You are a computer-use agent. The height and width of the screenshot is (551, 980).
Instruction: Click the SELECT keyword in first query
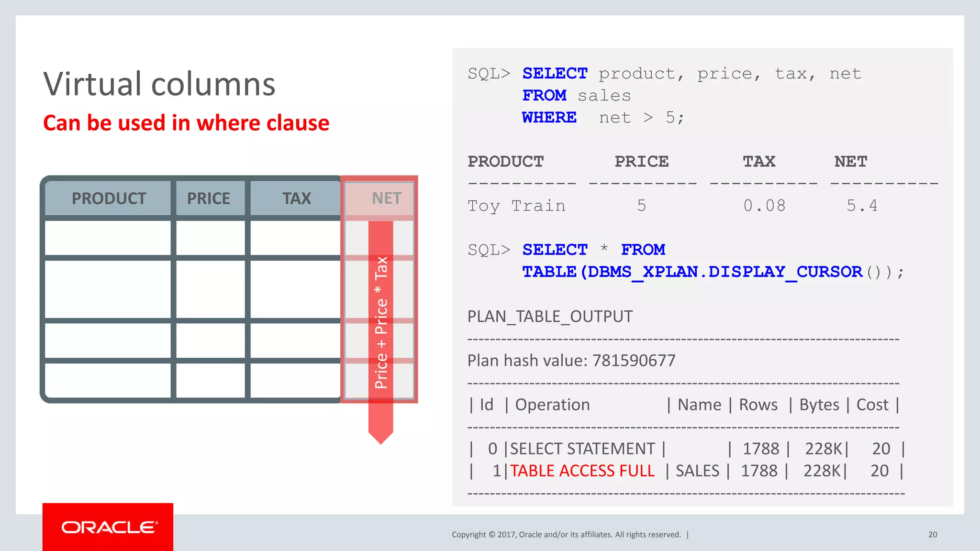[555, 73]
